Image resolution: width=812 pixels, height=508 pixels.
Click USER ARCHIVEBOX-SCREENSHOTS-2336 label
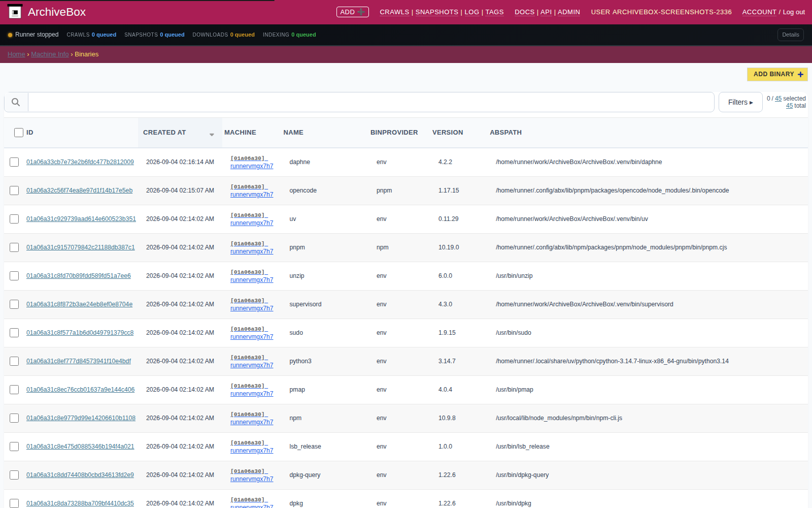tap(661, 12)
